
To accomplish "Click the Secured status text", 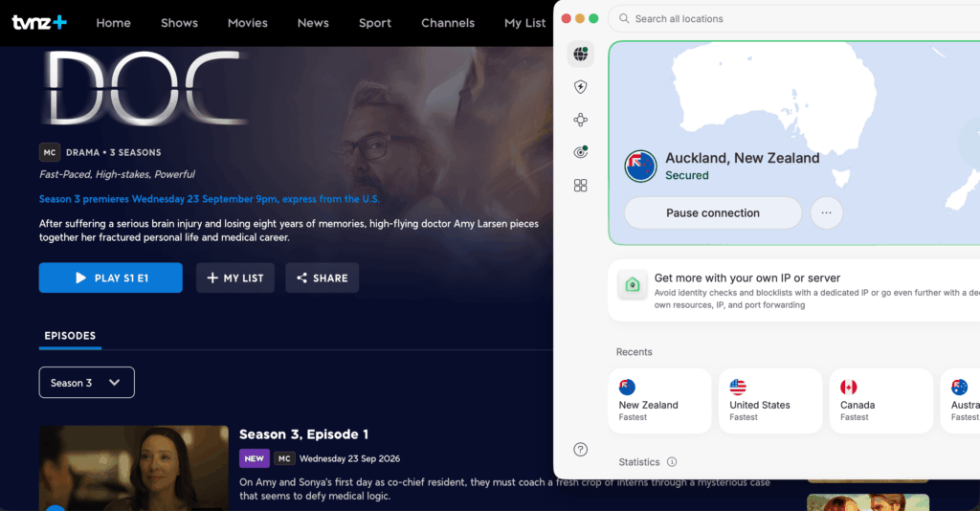I will point(687,175).
